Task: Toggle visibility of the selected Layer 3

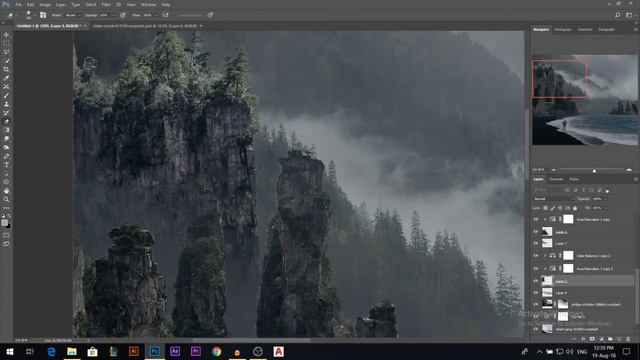Action: click(x=536, y=281)
